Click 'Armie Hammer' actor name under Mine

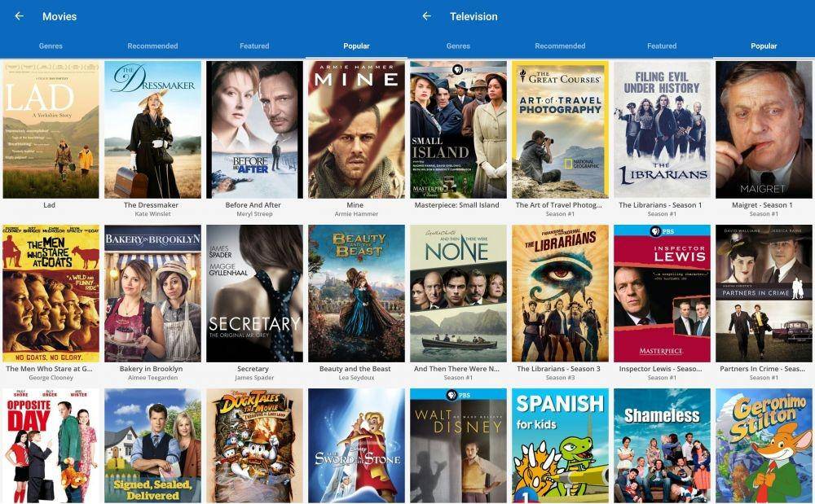357,214
